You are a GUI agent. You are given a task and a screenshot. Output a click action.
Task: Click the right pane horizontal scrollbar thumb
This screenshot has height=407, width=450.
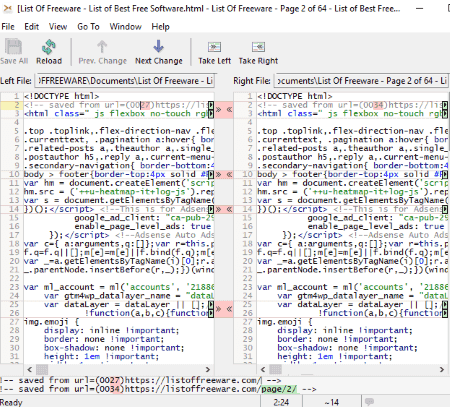[x=275, y=369]
